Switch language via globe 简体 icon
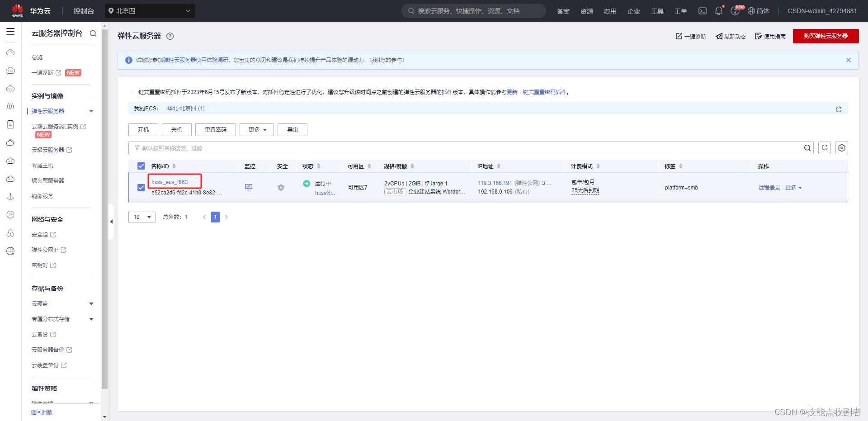This screenshot has height=421, width=868. tap(758, 11)
